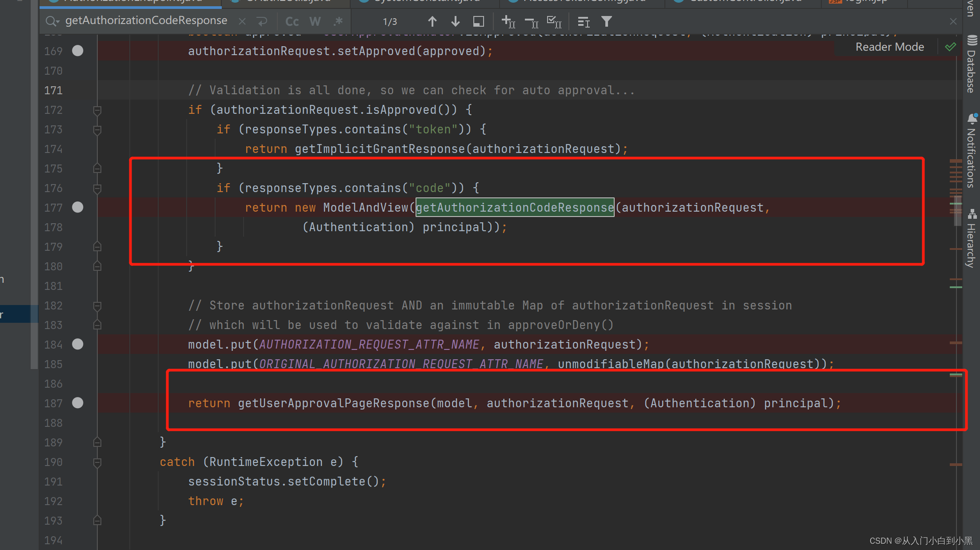The height and width of the screenshot is (550, 980).
Task: Open the Notifications tool window
Action: (x=972, y=151)
